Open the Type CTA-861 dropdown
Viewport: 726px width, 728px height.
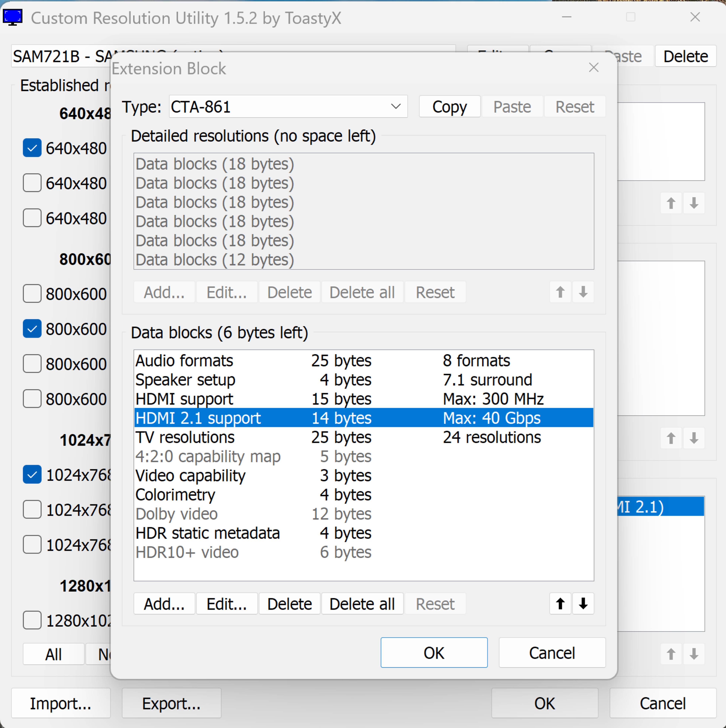pos(395,107)
